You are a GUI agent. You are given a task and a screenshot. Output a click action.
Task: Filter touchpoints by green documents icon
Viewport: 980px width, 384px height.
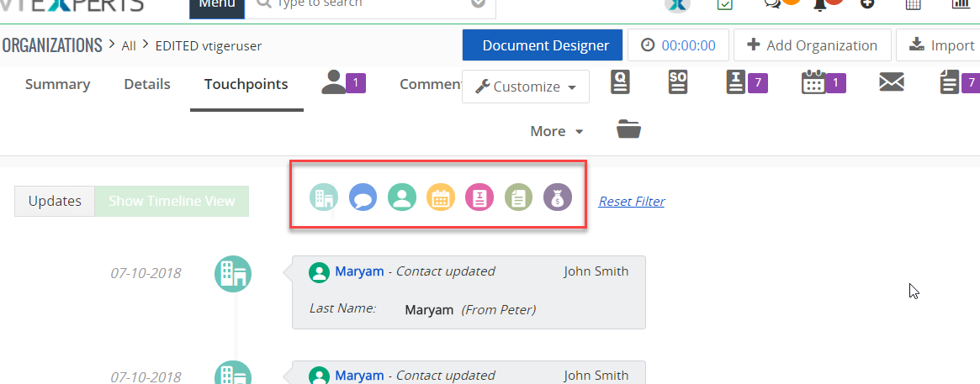(518, 197)
